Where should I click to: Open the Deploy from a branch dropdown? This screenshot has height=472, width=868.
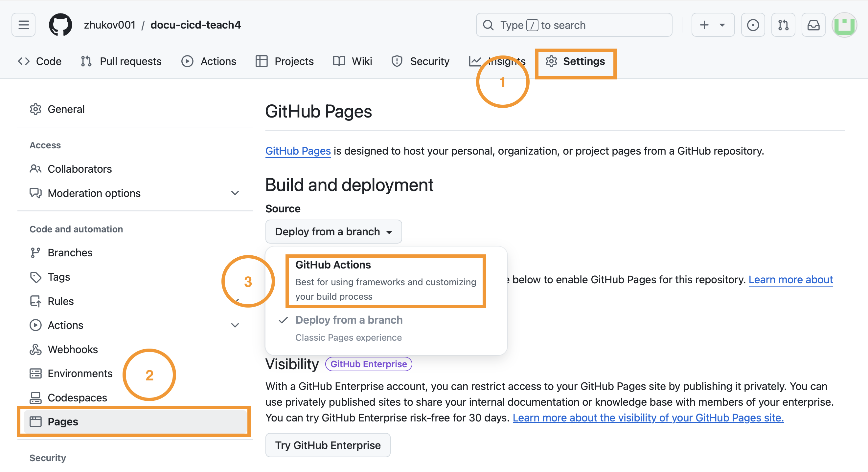click(x=333, y=232)
